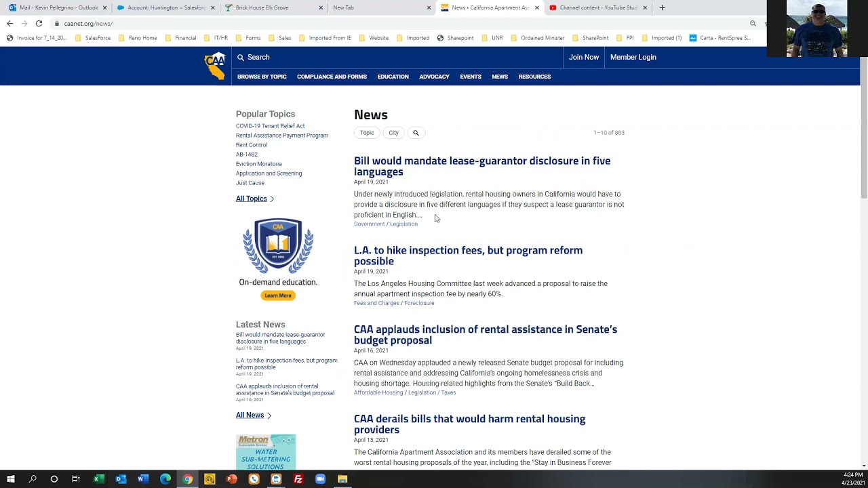Open Rental Assistance Payment Program topic
The image size is (868, 488).
click(x=282, y=136)
